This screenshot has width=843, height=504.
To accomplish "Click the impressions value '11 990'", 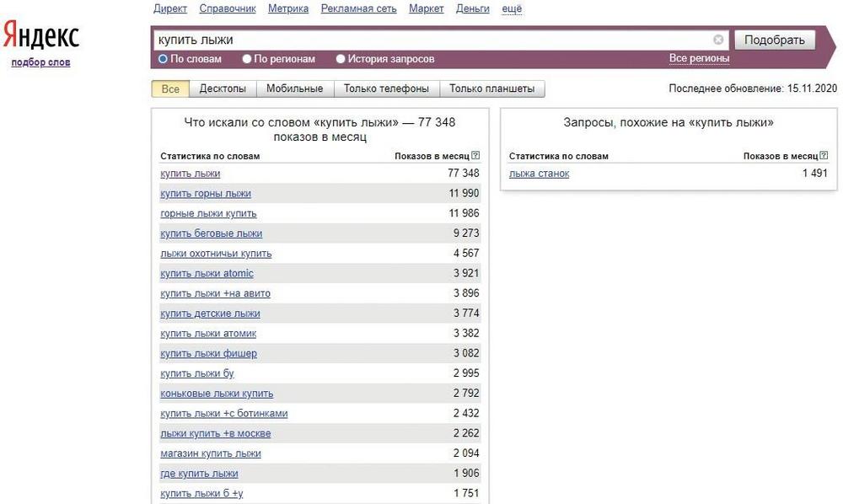I will pos(464,193).
